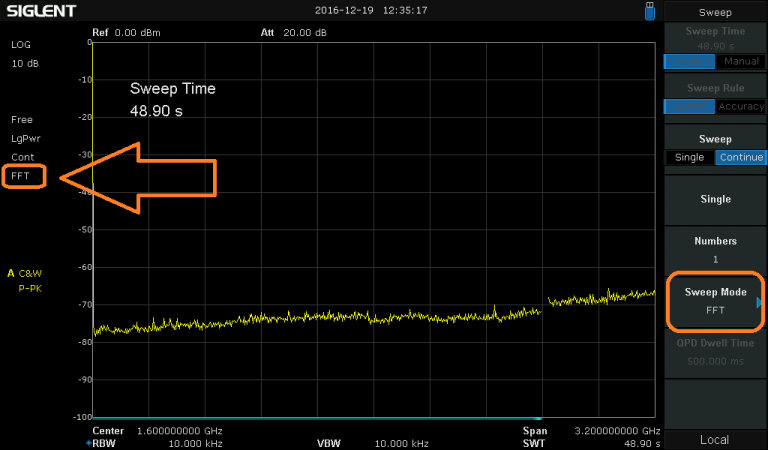Click the P-PK detector indicator
Screen dimensions: 768x450
tap(30, 288)
